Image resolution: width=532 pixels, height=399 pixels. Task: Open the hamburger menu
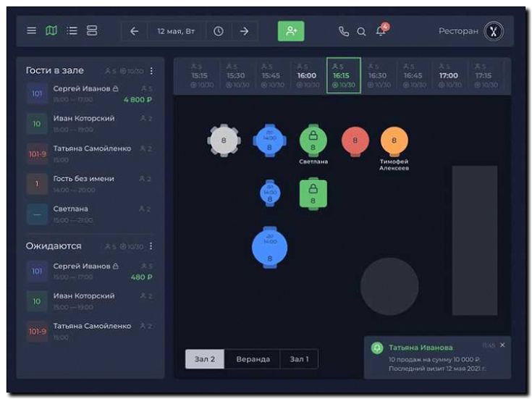(x=31, y=31)
